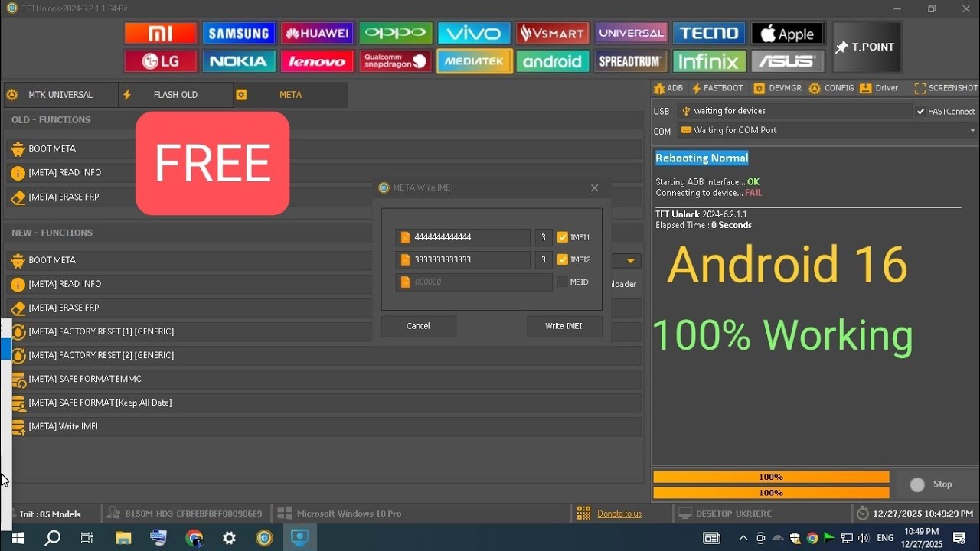
Task: Select the Lenovo brand tile
Action: 318,61
